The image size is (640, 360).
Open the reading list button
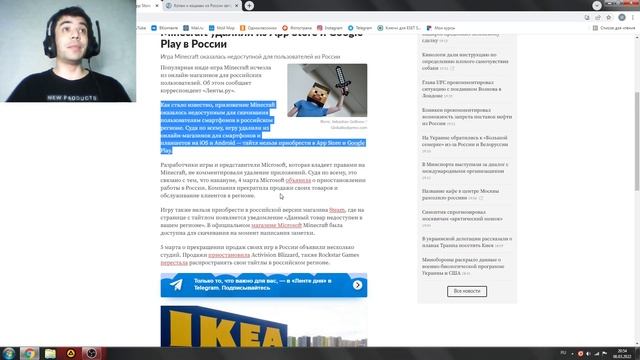pyautogui.click(x=614, y=28)
